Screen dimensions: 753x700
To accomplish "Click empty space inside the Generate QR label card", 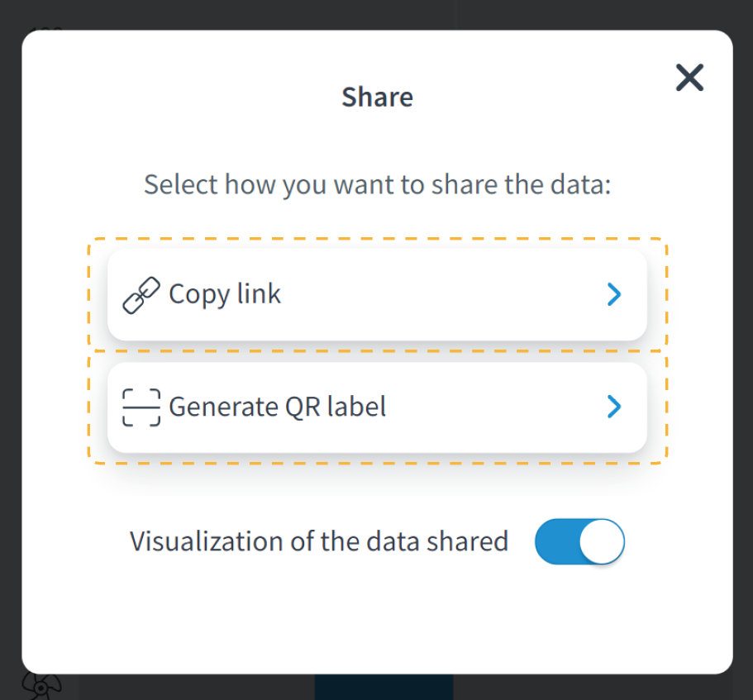I will click(496, 407).
